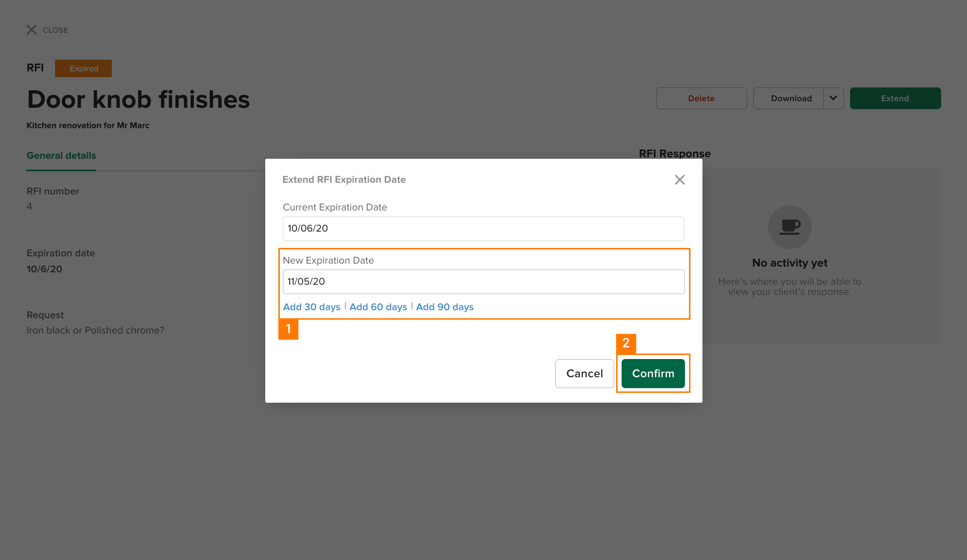Click the RFI label beside Expired badge
This screenshot has height=560, width=967.
(x=35, y=68)
